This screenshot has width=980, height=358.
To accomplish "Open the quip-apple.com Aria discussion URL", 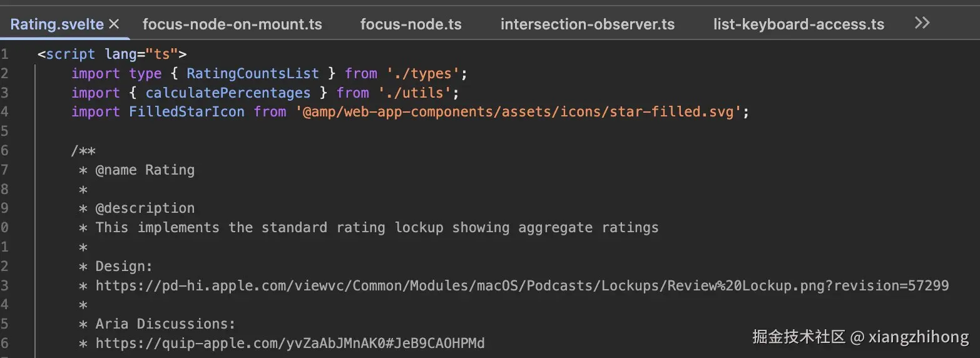I will 290,344.
